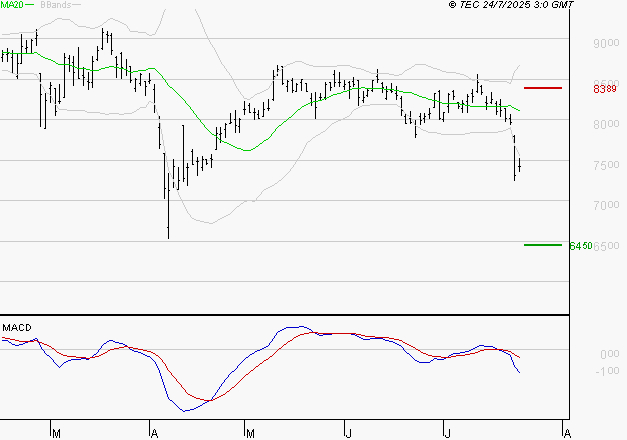Click the TEC 24/7/2025 timestamp text
Viewport: 627px width, 440px height.
[x=511, y=4]
